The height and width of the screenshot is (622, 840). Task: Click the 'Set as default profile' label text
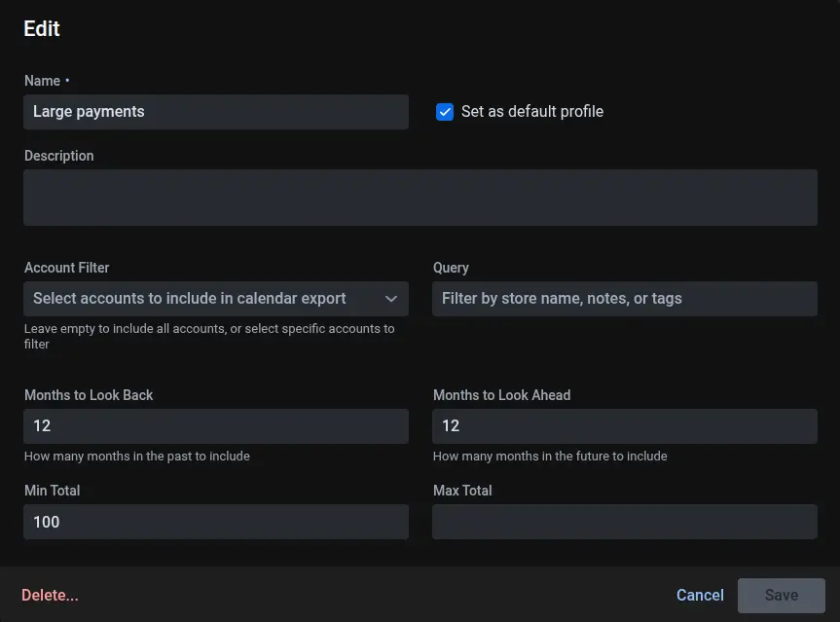[x=531, y=112]
